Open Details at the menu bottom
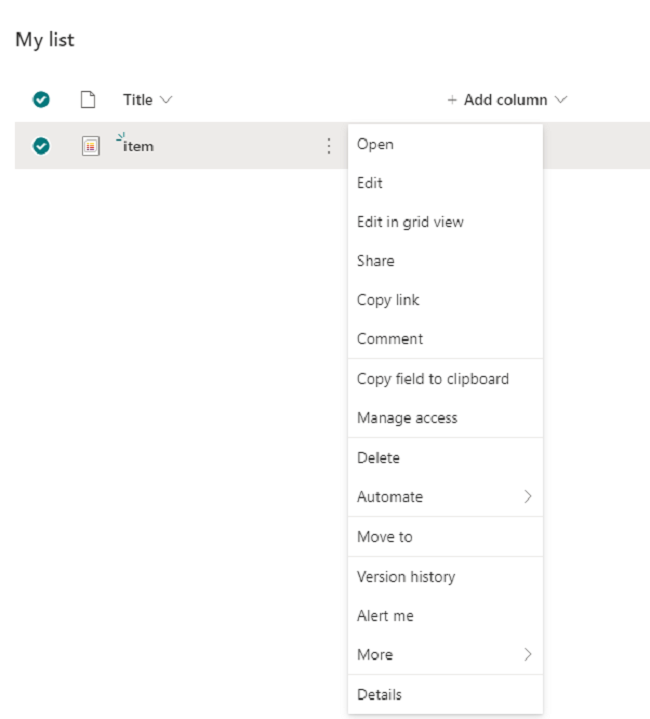This screenshot has height=719, width=650. click(446, 694)
